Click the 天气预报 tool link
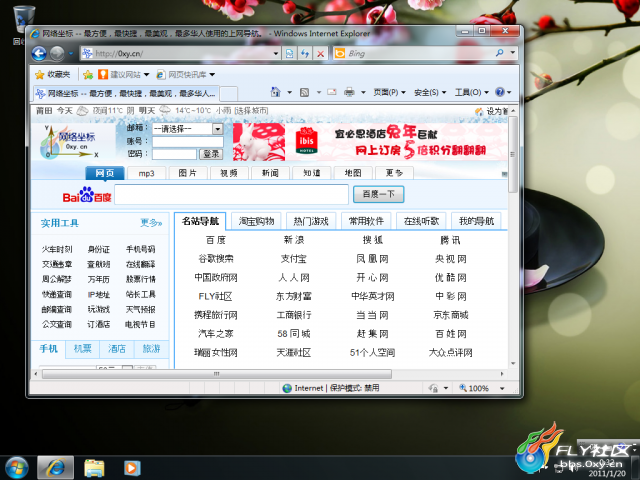Screen dimensions: 640x480 [x=140, y=309]
